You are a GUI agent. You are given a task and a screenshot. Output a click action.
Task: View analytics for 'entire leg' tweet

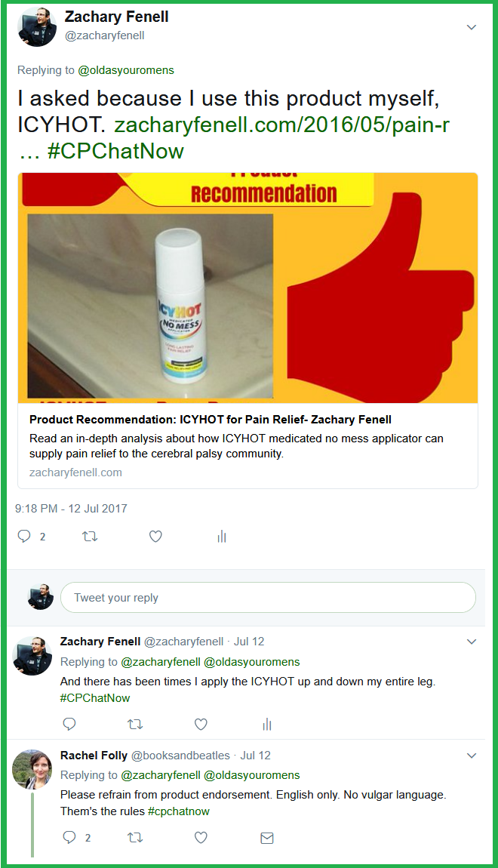[267, 724]
